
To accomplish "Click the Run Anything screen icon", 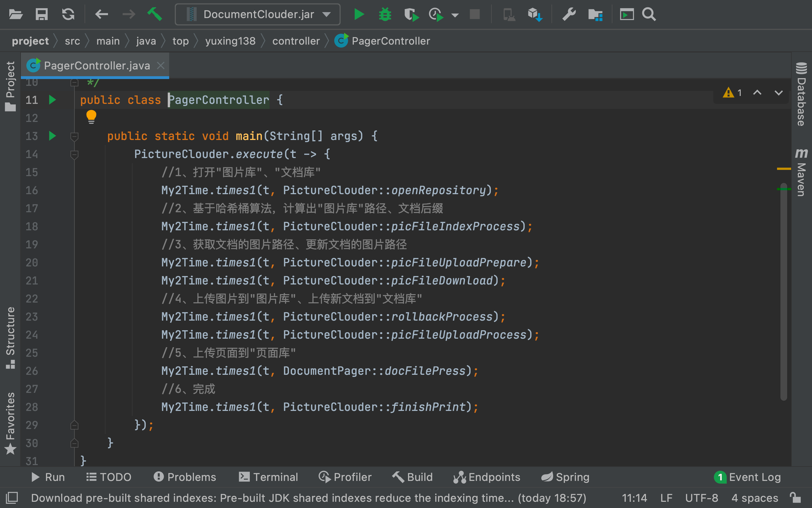I will [627, 14].
